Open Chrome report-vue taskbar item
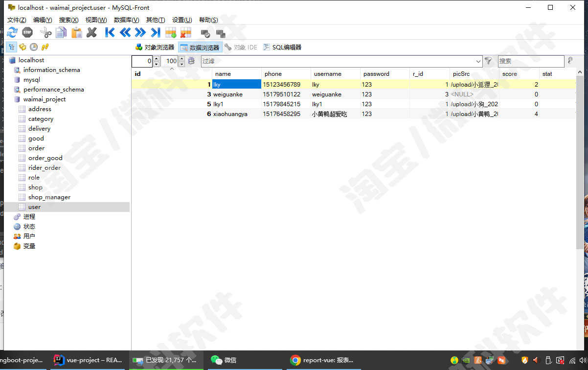 tap(323, 360)
